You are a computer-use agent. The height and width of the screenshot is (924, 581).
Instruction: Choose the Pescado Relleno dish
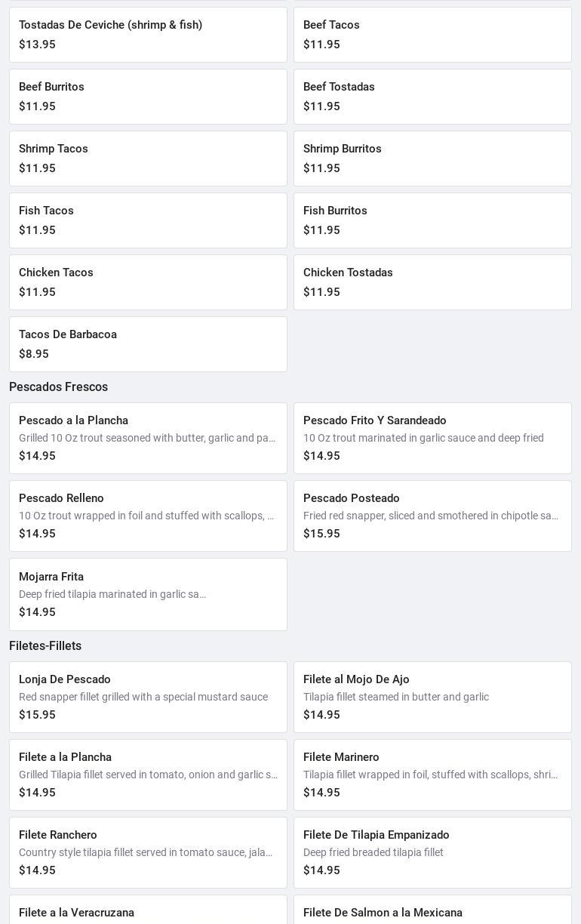[x=148, y=516]
